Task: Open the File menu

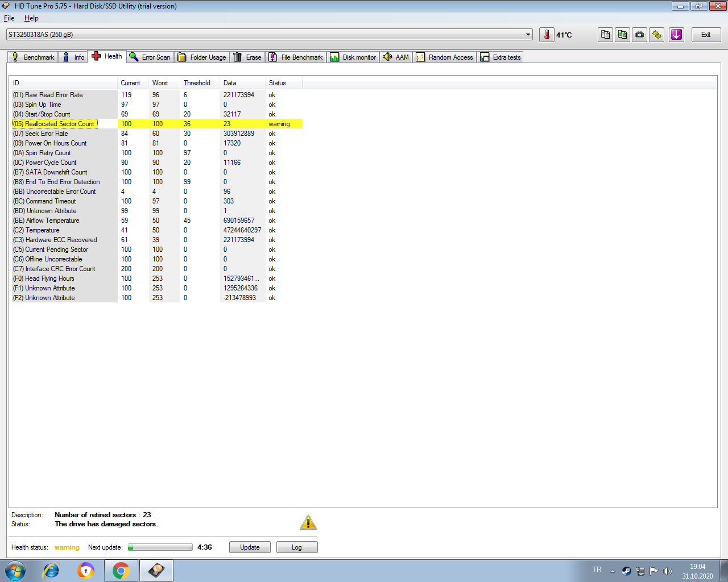Action: coord(9,18)
